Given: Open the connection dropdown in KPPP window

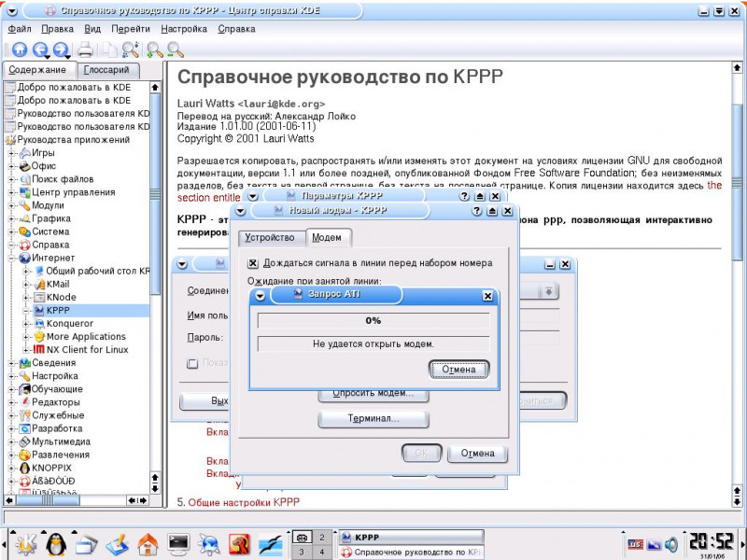Looking at the screenshot, I should 548,291.
